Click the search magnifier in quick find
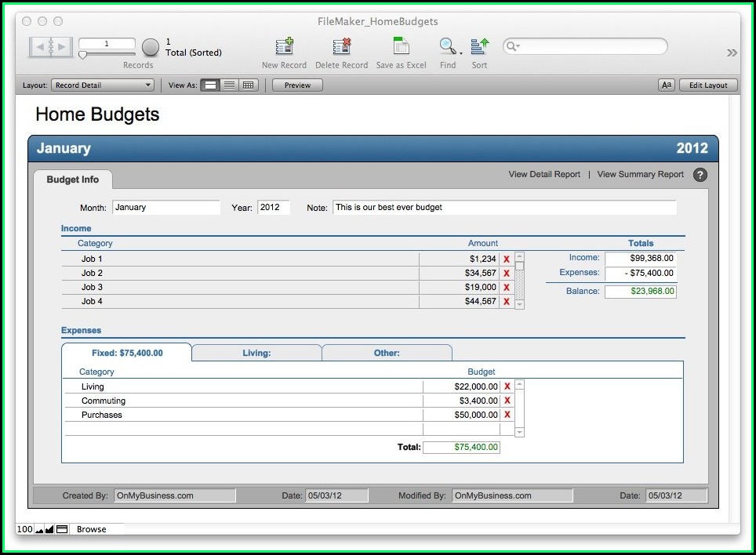Screen dimensions: 756x555 (513, 46)
